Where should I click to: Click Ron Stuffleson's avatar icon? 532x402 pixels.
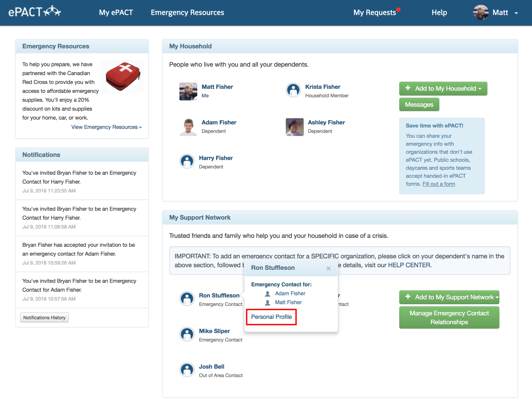[187, 299]
